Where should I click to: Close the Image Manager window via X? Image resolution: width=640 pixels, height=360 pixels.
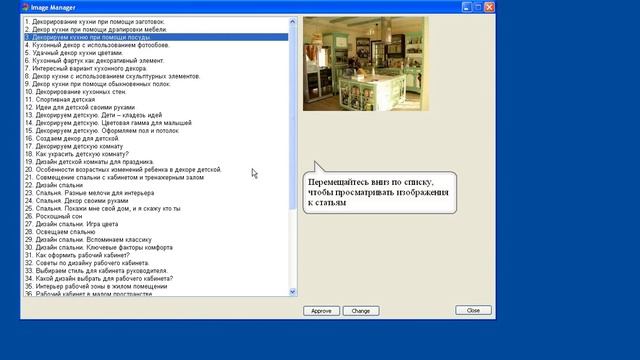pos(489,7)
